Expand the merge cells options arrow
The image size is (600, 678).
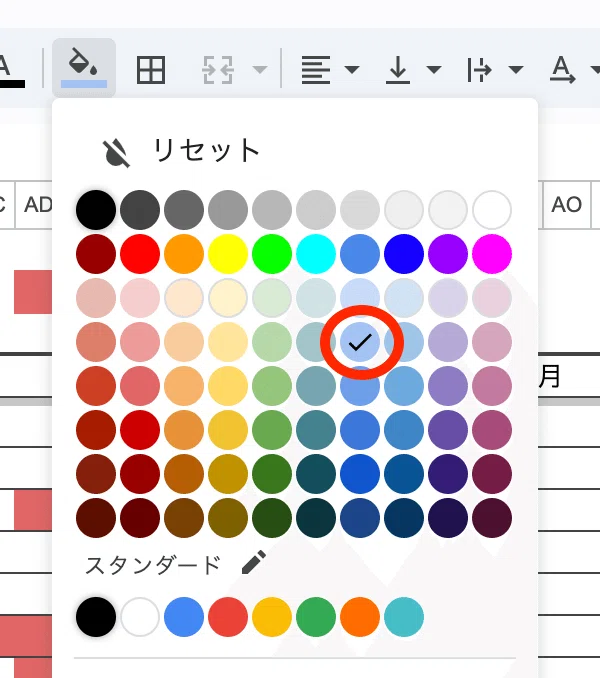(259, 70)
